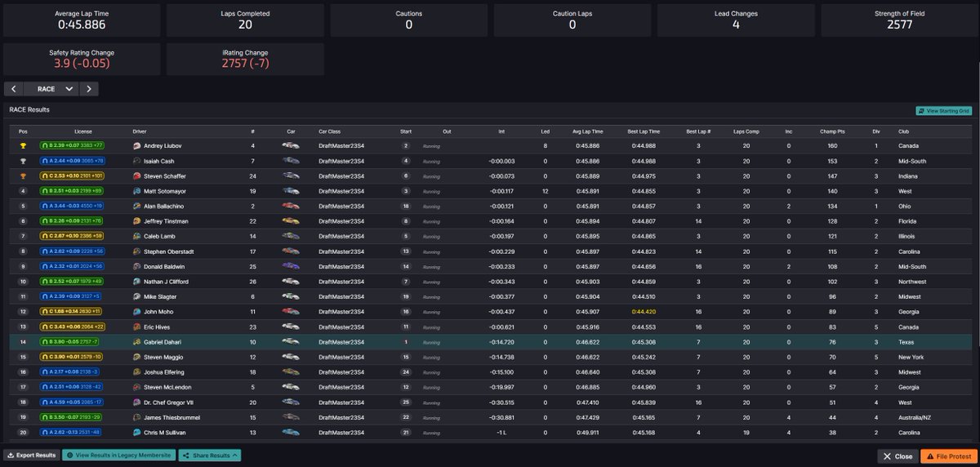The image size is (980, 467).
Task: Click View Starting Grid button
Action: (943, 110)
